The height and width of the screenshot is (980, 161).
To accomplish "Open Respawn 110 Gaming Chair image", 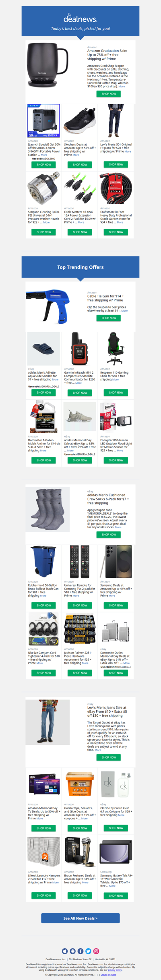I will [116, 349].
